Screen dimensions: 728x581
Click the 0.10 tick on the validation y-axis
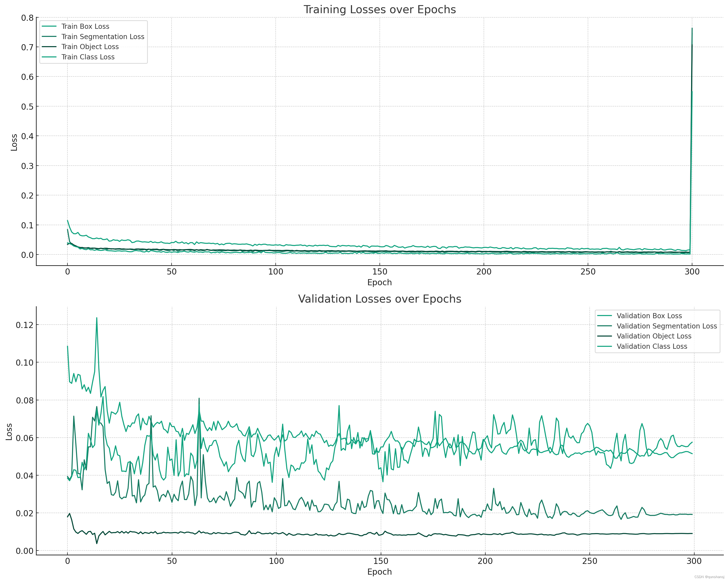coord(25,363)
